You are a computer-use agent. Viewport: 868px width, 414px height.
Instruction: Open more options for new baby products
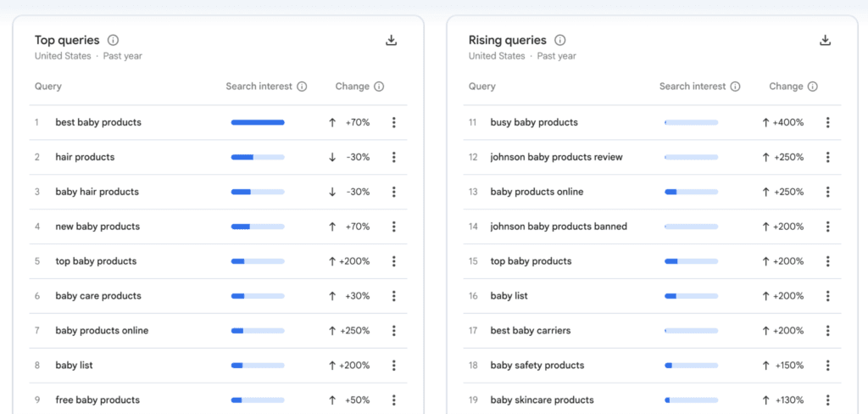393,227
